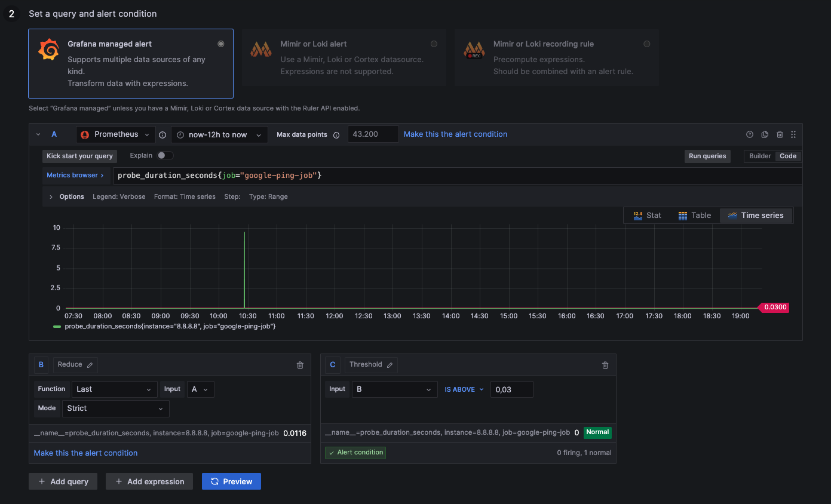Switch to the Table visualization tab
831x504 pixels.
click(695, 216)
